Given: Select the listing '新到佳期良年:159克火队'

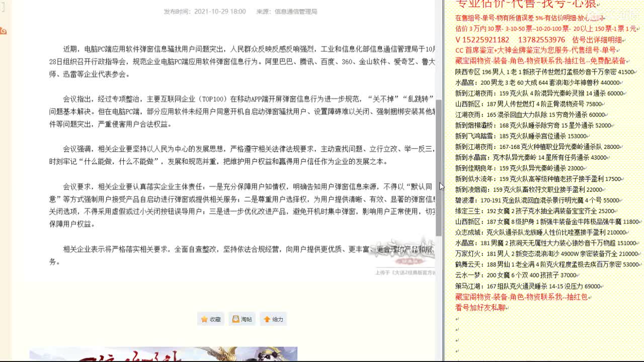Looking at the screenshot, I should click(520, 168).
